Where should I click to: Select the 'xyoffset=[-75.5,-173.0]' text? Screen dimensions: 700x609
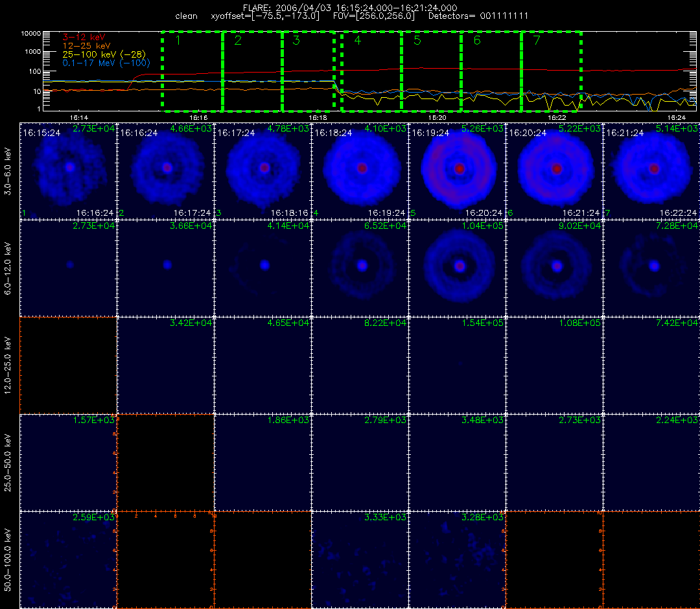(x=265, y=16)
